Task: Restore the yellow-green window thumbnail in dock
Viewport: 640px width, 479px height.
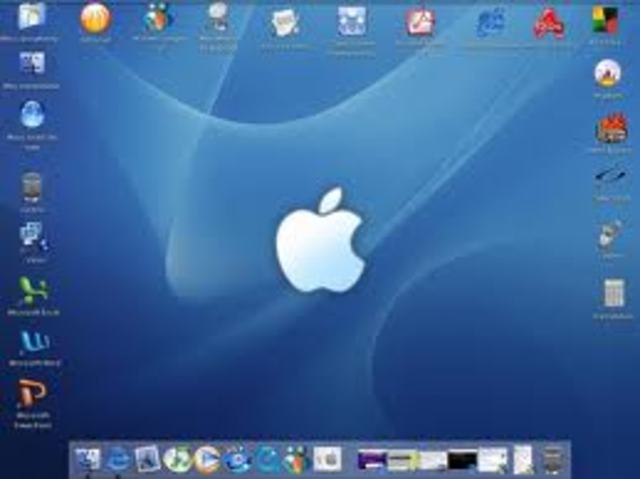Action: click(x=402, y=460)
